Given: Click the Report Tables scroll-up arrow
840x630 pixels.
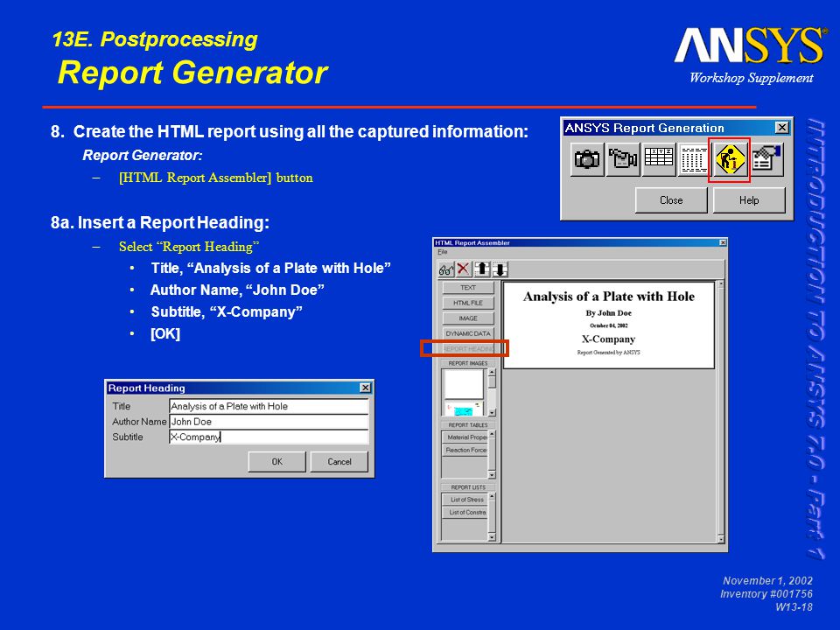Looking at the screenshot, I should pos(493,434).
